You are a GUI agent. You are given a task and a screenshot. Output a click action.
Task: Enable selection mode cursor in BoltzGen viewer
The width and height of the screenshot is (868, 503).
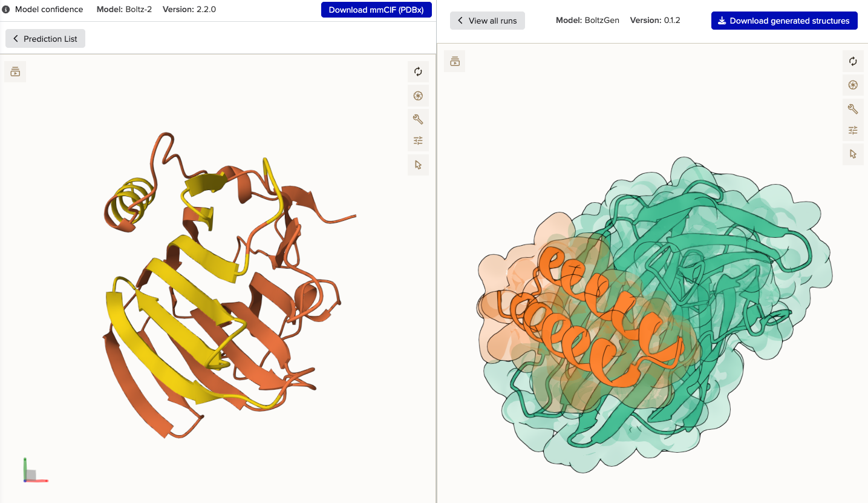click(x=853, y=154)
